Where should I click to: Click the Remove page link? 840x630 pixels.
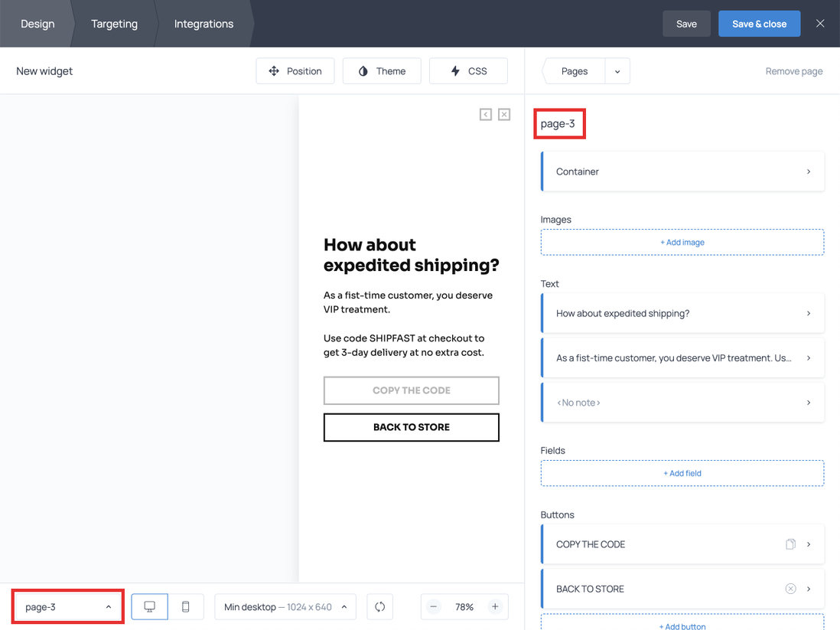click(794, 71)
